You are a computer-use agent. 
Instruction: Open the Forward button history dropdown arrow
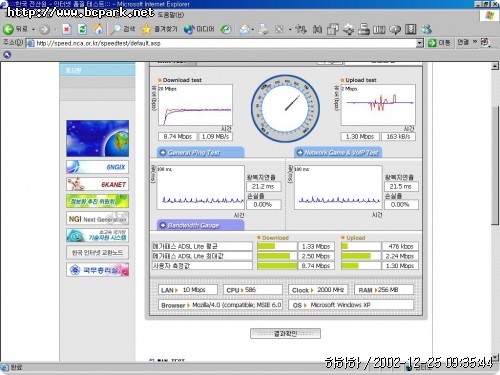(55, 30)
